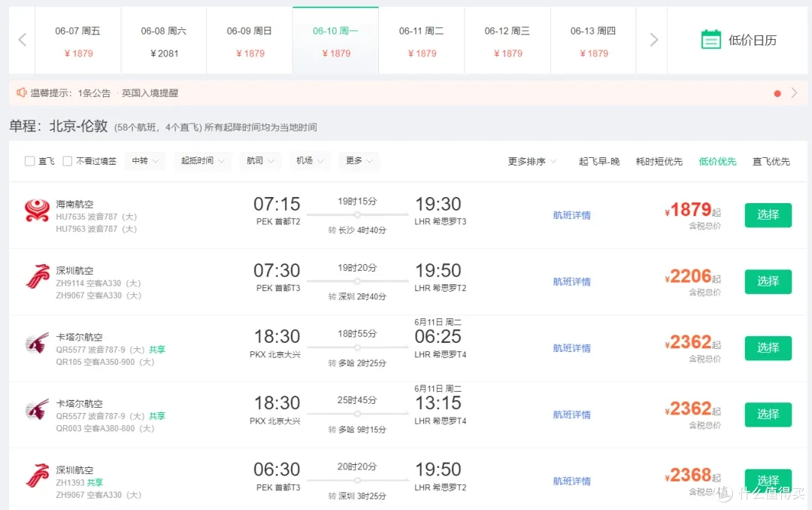The height and width of the screenshot is (510, 812).
Task: Select the 06-12 周三 date tab
Action: (507, 41)
